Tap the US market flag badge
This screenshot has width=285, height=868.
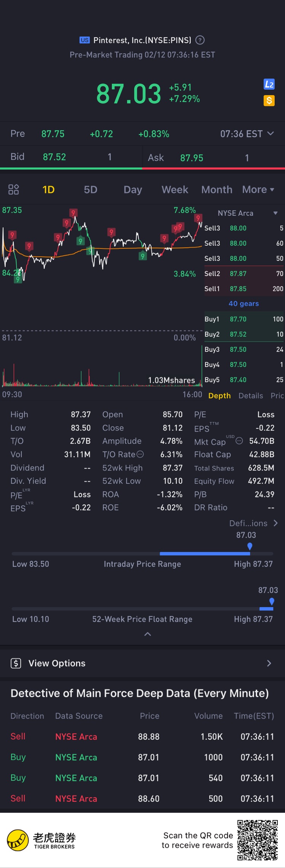(x=84, y=40)
